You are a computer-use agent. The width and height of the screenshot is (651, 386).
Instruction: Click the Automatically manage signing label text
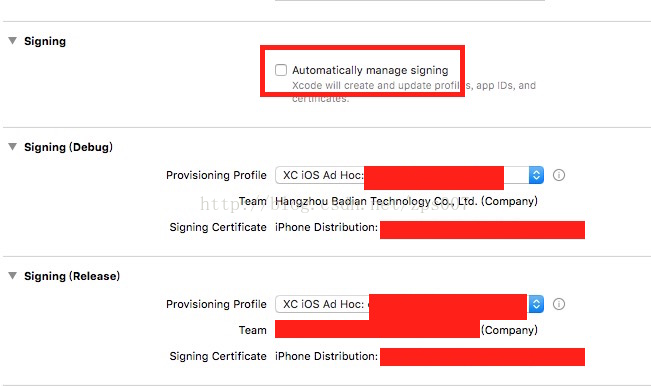[x=370, y=70]
